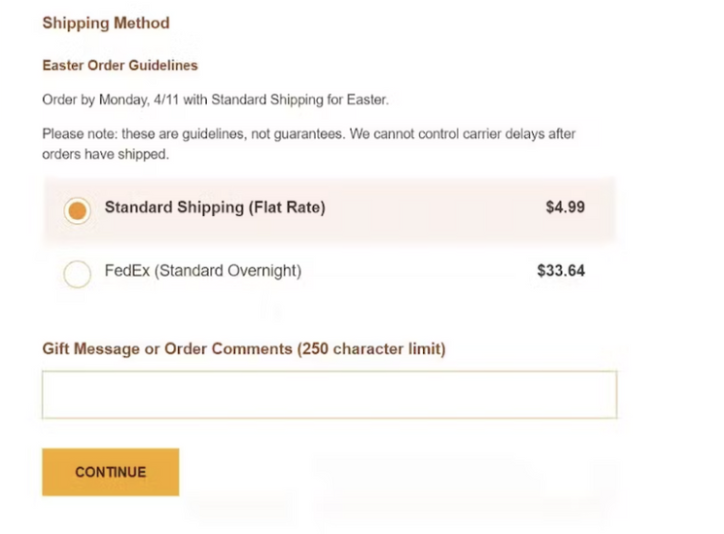Click the "FedEx (Standard Overnight)" label text

[202, 270]
